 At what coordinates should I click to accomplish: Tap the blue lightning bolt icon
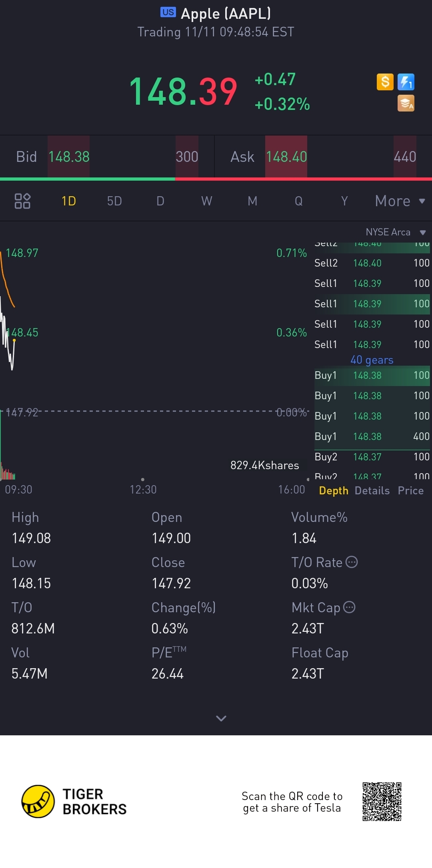[x=406, y=82]
